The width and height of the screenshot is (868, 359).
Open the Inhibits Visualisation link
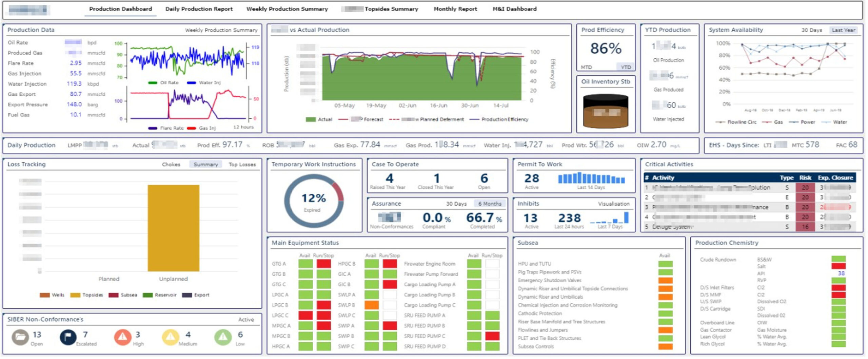click(x=613, y=204)
